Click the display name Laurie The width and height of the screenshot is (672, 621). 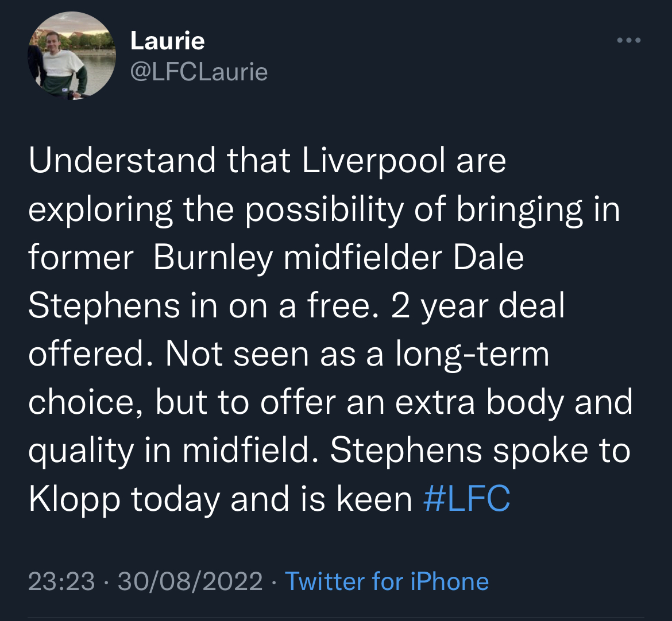point(167,41)
